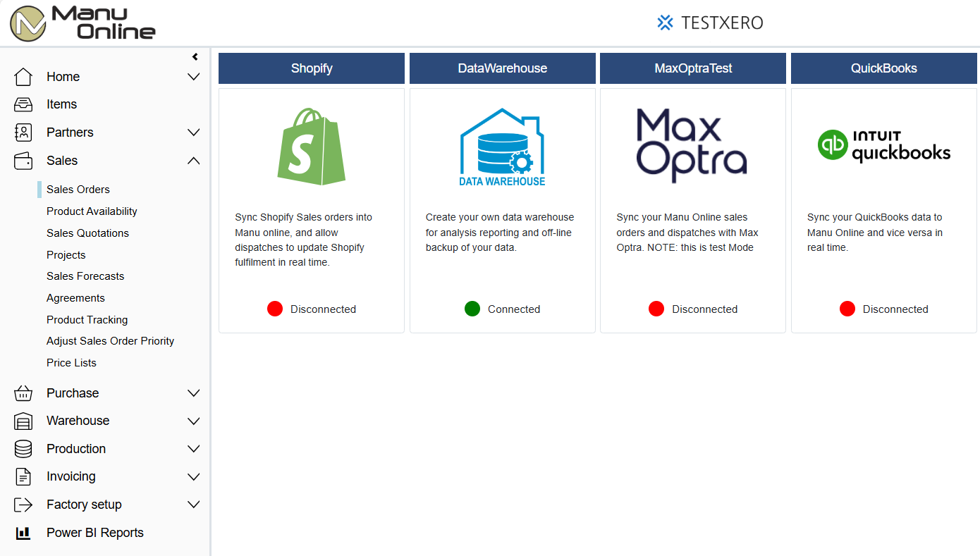The width and height of the screenshot is (980, 556).
Task: Click the Data Warehouse logo image
Action: coord(502,147)
